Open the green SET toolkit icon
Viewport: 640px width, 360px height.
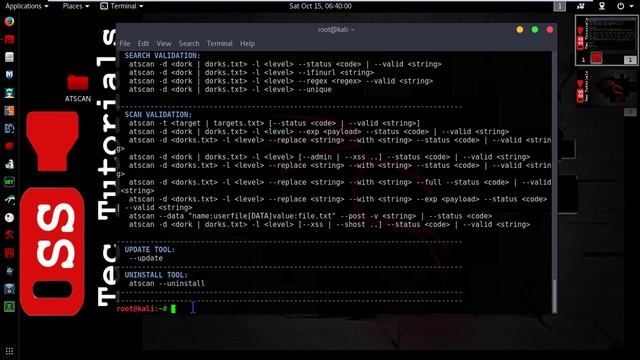[9, 182]
